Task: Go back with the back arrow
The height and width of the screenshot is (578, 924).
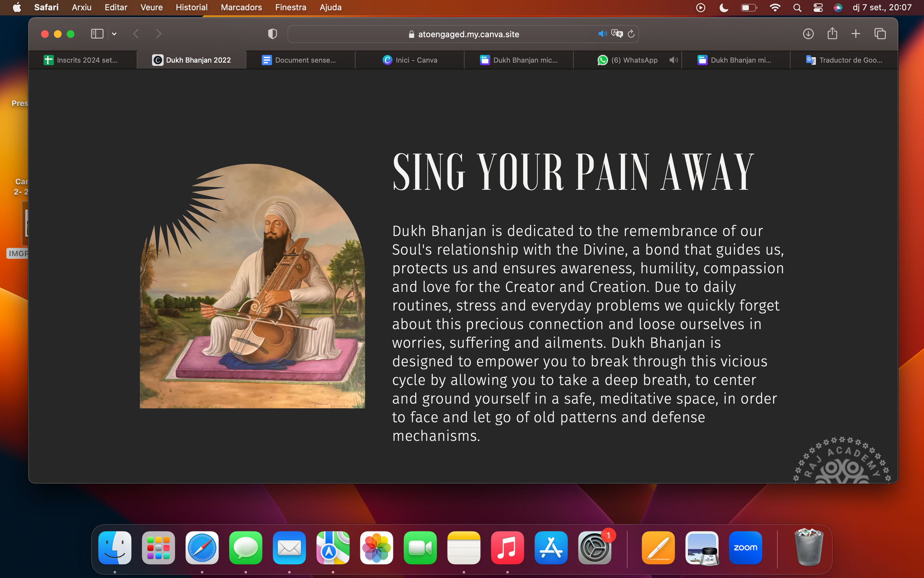Action: coord(136,34)
